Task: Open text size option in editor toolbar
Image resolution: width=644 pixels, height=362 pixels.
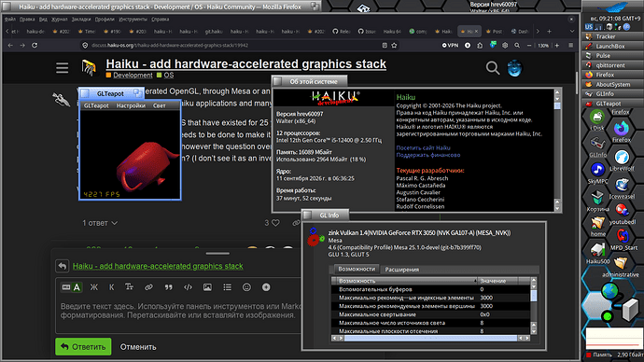Action: click(x=129, y=287)
